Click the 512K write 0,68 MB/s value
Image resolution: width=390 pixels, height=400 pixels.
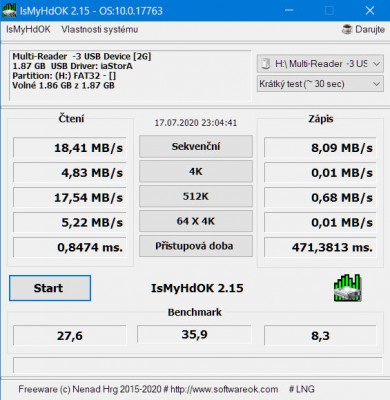pos(320,197)
